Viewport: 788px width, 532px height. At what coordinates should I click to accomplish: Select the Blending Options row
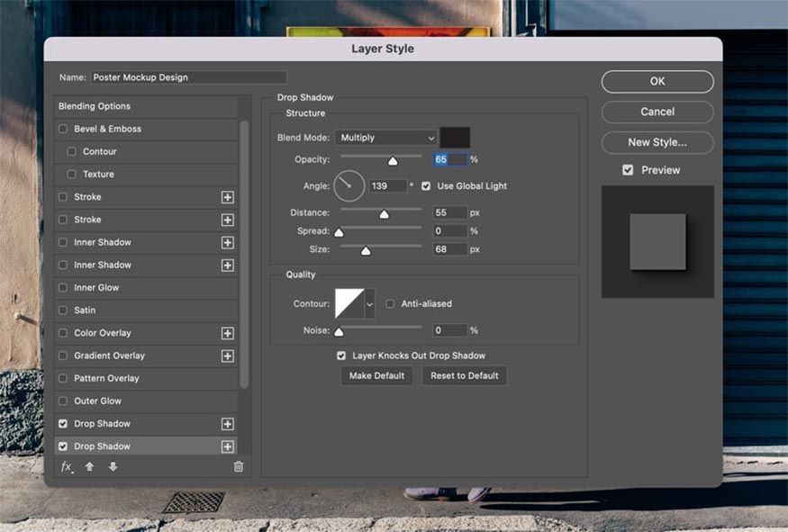pos(146,106)
